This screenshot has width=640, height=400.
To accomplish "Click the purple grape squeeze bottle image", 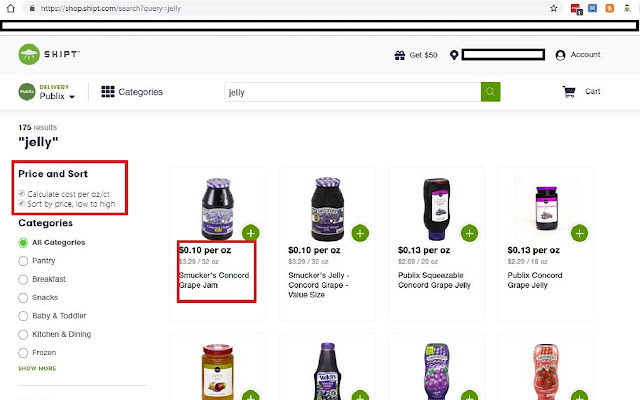I will (x=437, y=371).
